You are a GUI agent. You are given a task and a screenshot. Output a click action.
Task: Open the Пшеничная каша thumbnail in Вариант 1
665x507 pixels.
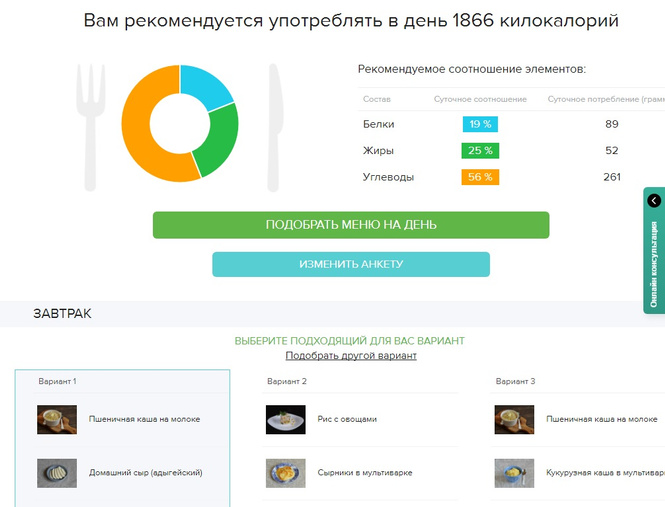[57, 420]
